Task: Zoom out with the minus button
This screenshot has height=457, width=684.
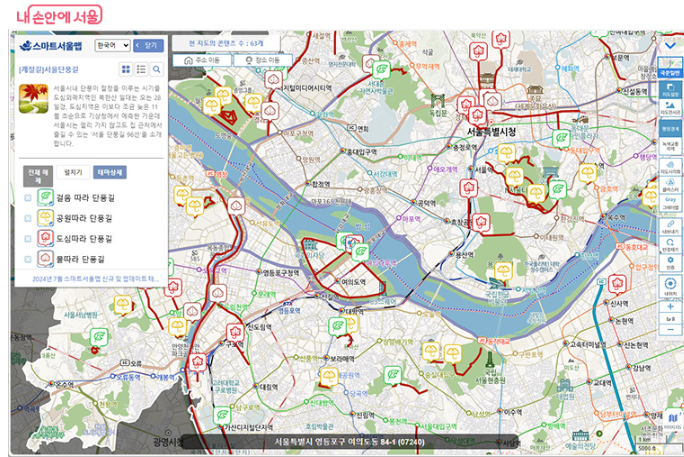Action: tap(670, 330)
